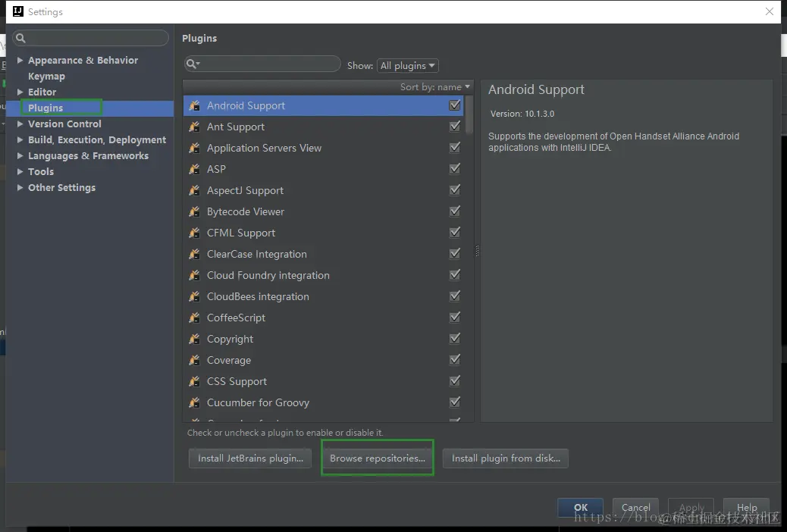
Task: Click the ASP plugin icon
Action: [194, 169]
